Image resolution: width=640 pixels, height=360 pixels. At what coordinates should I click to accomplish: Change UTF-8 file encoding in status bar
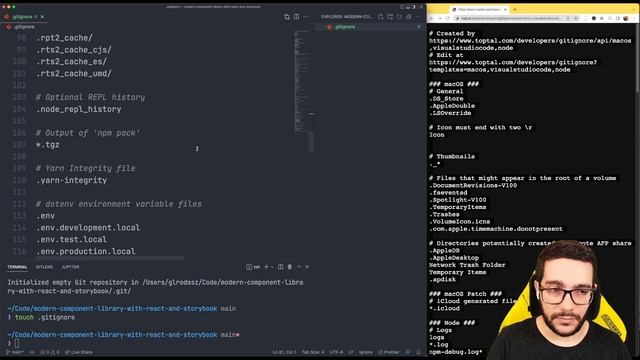pyautogui.click(x=336, y=352)
